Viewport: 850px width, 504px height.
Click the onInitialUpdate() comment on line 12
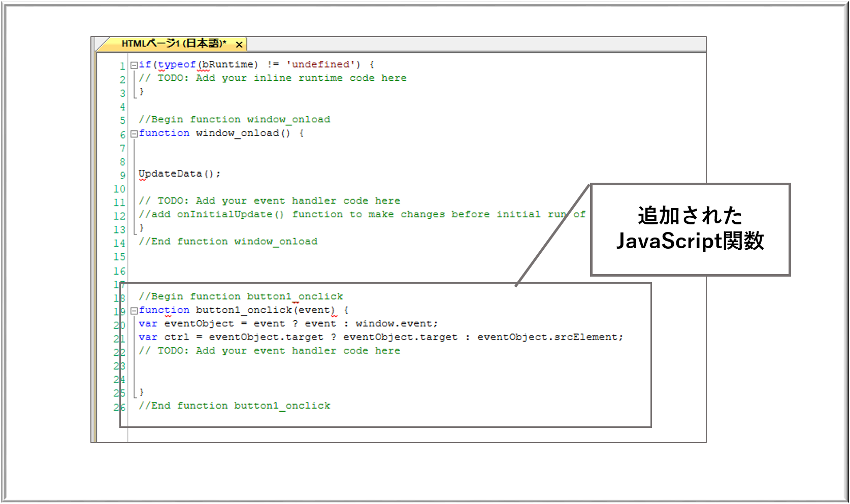point(362,215)
